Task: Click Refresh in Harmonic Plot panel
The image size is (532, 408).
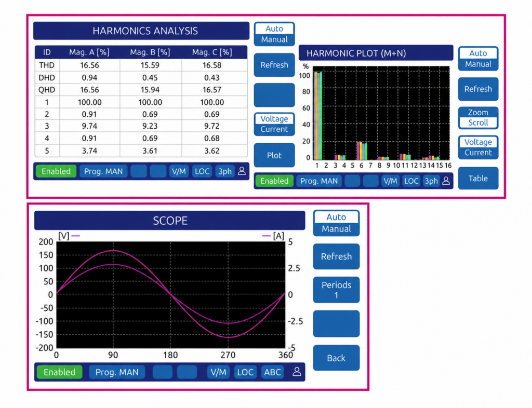Action: click(478, 89)
